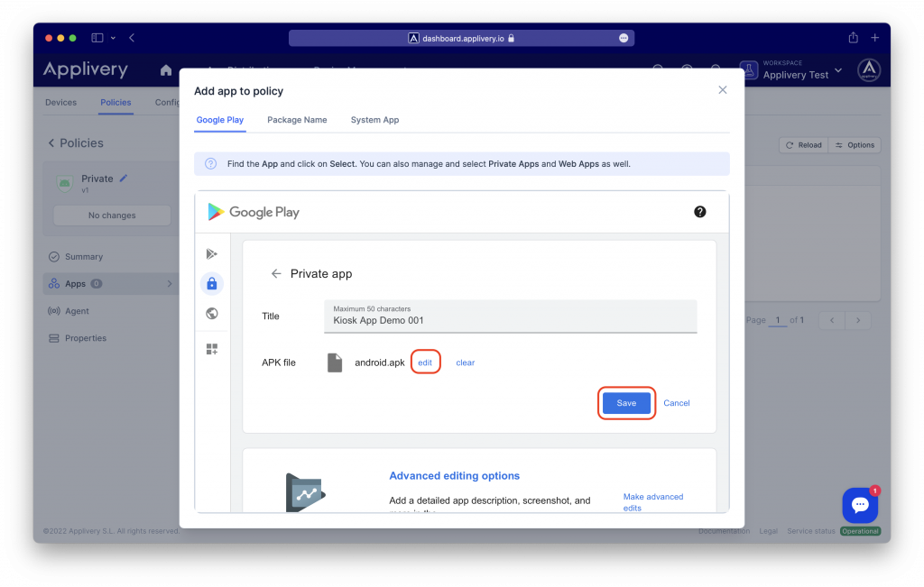Click the Google Play logo
The image size is (924, 587).
tap(254, 212)
